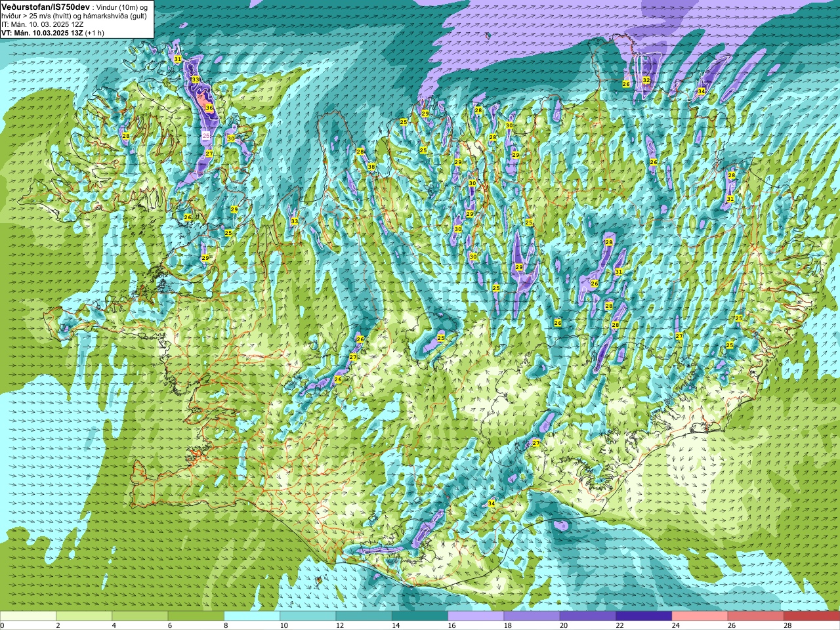
Task: Select the violet 18–20 legend swatch
Action: pyautogui.click(x=532, y=616)
